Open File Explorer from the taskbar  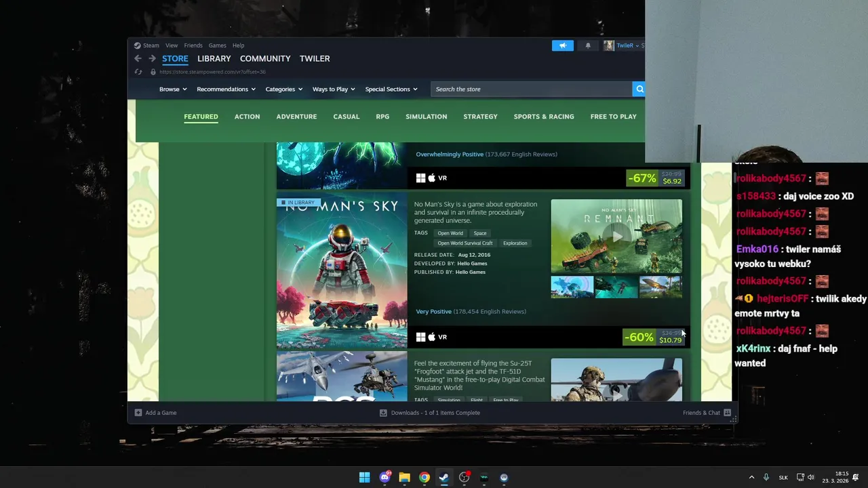click(x=404, y=477)
